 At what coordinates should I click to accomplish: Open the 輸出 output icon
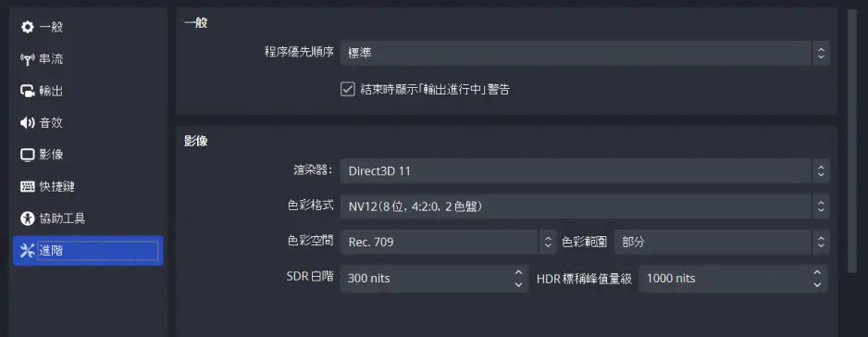27,91
